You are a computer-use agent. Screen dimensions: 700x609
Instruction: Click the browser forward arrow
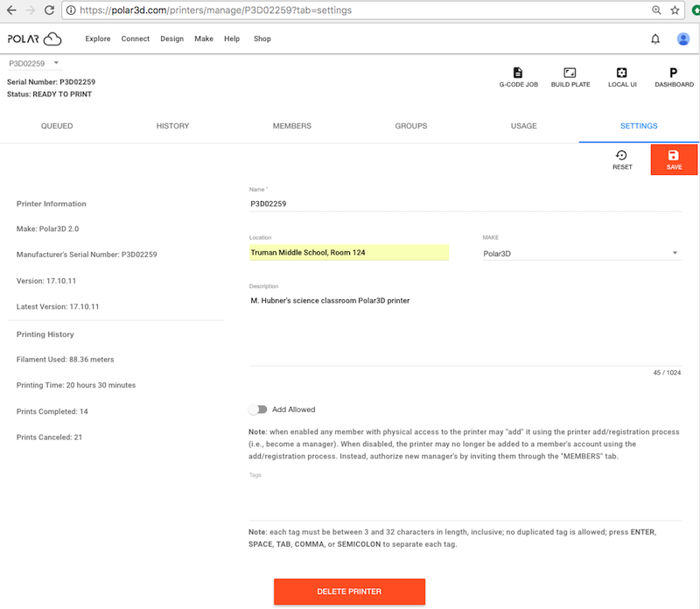tap(31, 10)
